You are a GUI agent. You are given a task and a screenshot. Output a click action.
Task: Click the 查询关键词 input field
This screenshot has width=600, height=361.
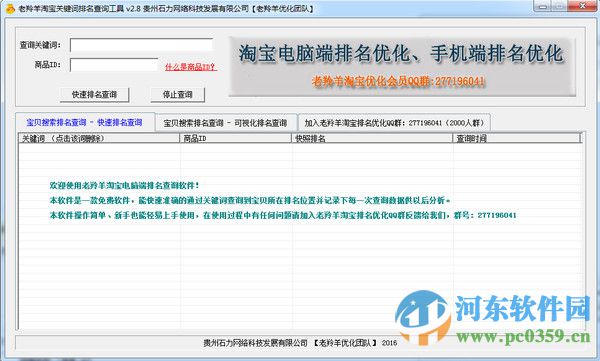142,45
